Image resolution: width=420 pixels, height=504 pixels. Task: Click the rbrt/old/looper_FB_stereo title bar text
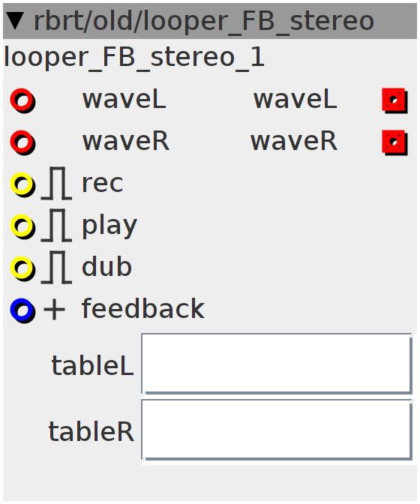click(204, 21)
